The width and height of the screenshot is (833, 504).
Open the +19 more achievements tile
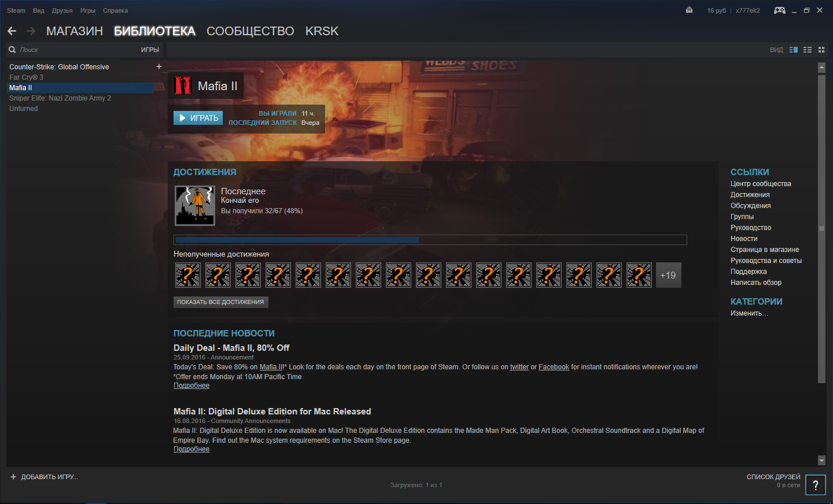tap(668, 275)
